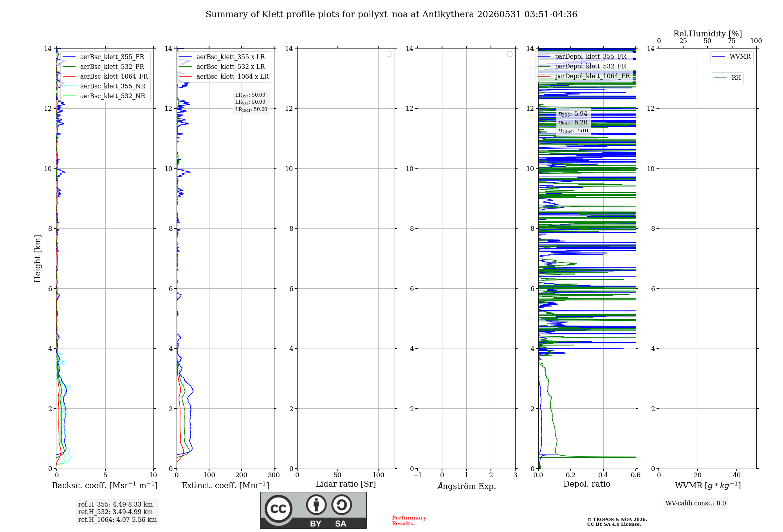
Task: Click the η1064: nan annotation
Action: [573, 131]
